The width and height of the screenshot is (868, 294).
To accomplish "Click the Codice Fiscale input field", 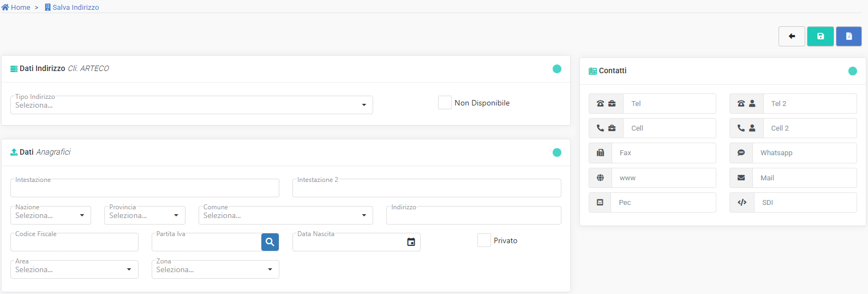I will [x=74, y=242].
